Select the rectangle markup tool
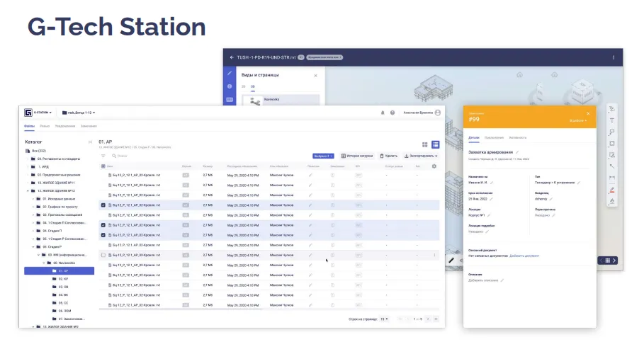The width and height of the screenshot is (644, 349). (611, 144)
